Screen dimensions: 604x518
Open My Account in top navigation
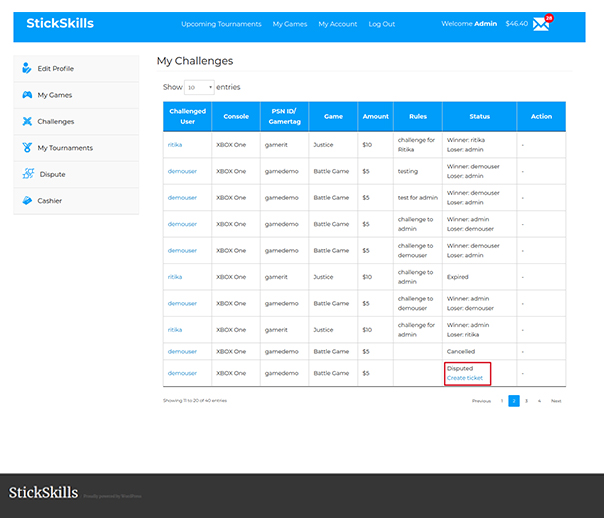337,24
